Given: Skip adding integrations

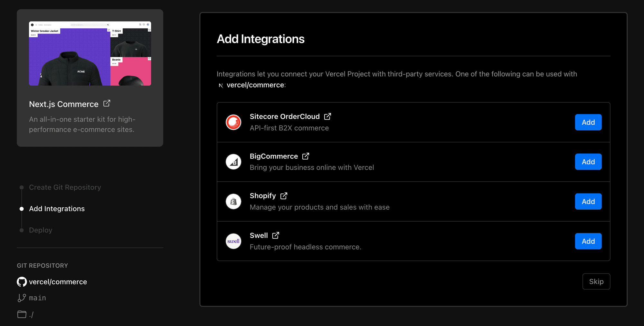Looking at the screenshot, I should [596, 282].
